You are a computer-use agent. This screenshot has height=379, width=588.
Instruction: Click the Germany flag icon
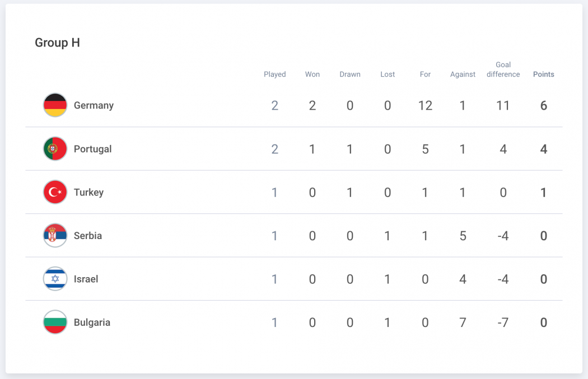[x=55, y=105]
